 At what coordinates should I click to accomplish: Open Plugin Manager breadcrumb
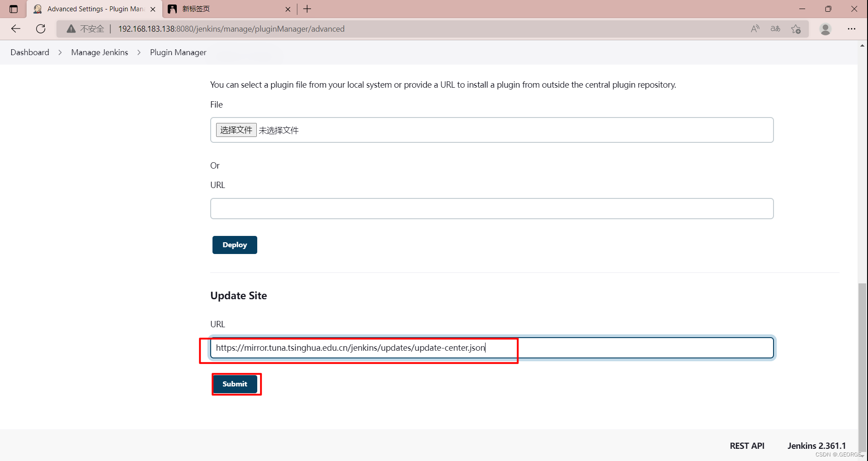pyautogui.click(x=178, y=52)
